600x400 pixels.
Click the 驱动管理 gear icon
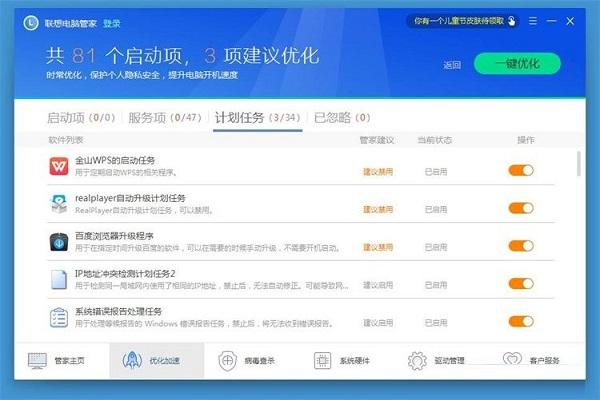[417, 361]
